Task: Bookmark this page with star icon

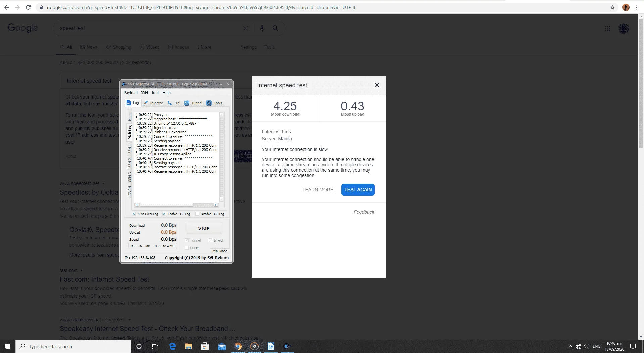Action: [x=612, y=7]
